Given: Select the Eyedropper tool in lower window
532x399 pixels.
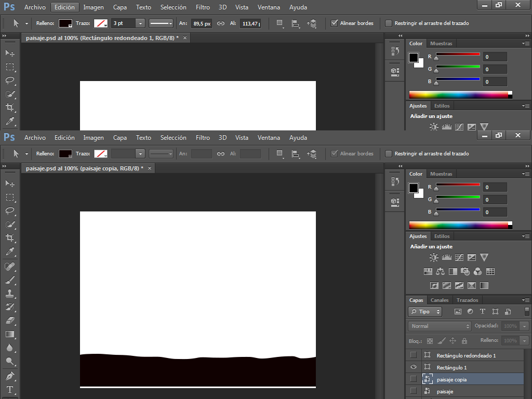Looking at the screenshot, I should pos(10,251).
